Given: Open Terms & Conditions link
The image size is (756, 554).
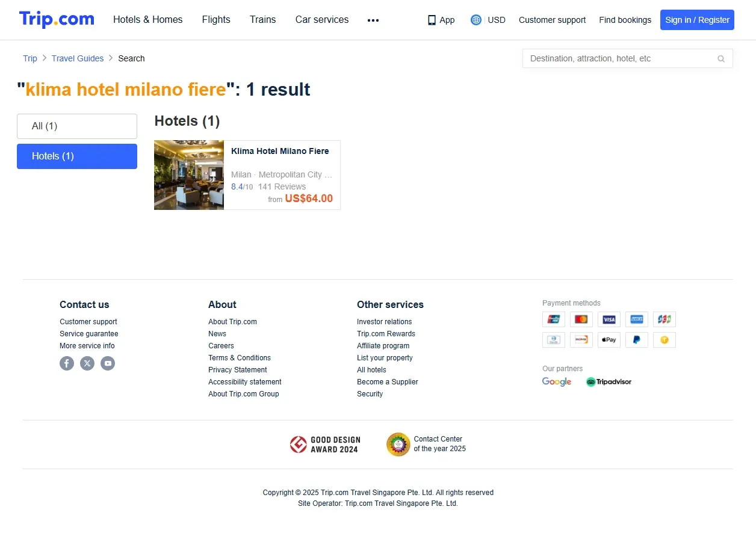Looking at the screenshot, I should pos(240,358).
